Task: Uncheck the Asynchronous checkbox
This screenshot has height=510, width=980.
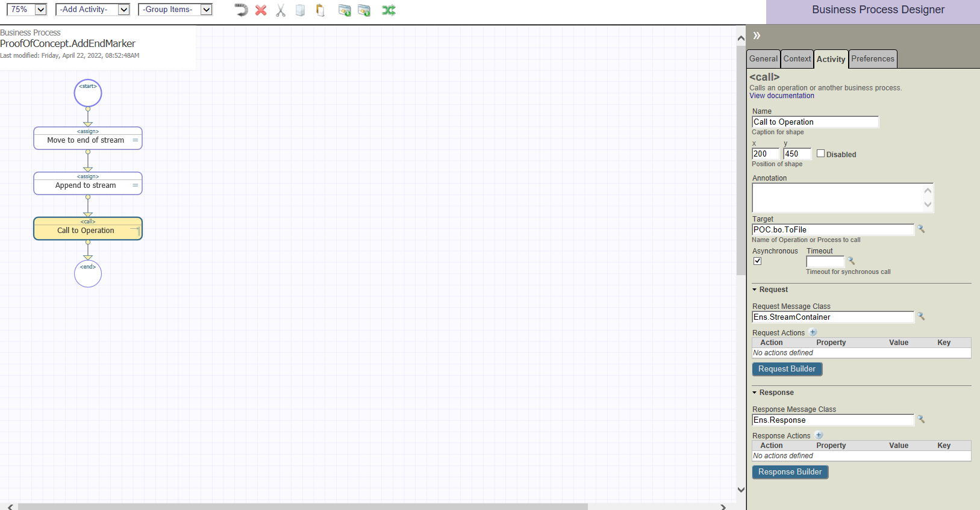Action: [758, 261]
